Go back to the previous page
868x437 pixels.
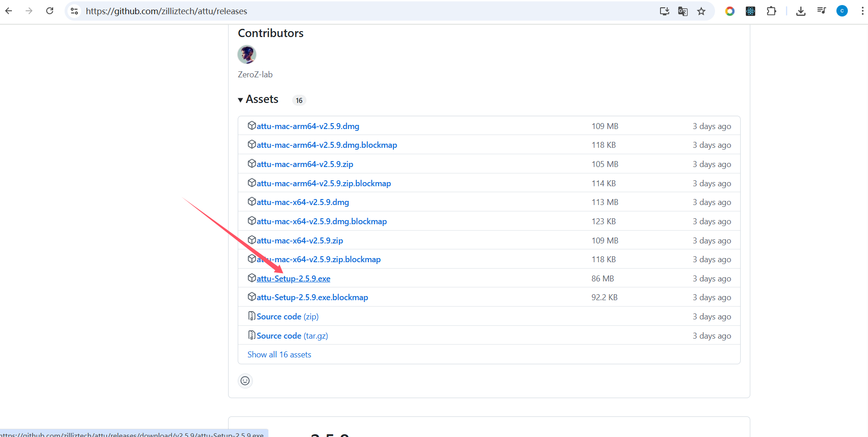point(9,11)
